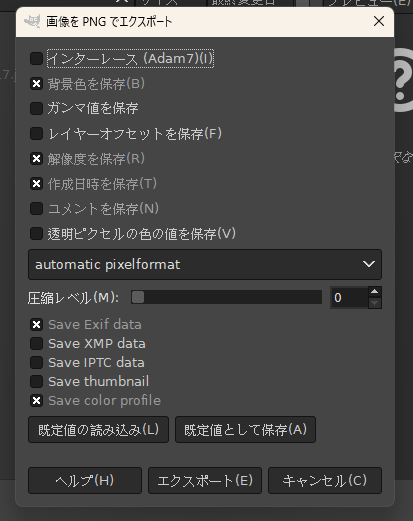Toggle ガンマ値を保存 checkbox

pyautogui.click(x=36, y=109)
